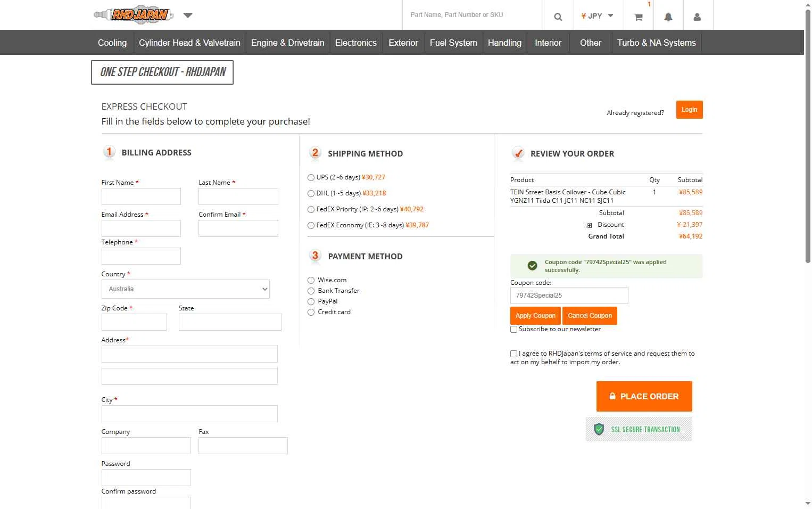Click Apply Coupon button
812x509 pixels.
(535, 316)
